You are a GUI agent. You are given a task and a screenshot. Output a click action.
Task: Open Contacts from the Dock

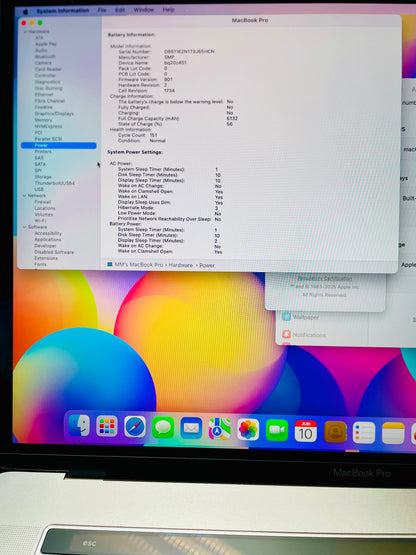335,432
